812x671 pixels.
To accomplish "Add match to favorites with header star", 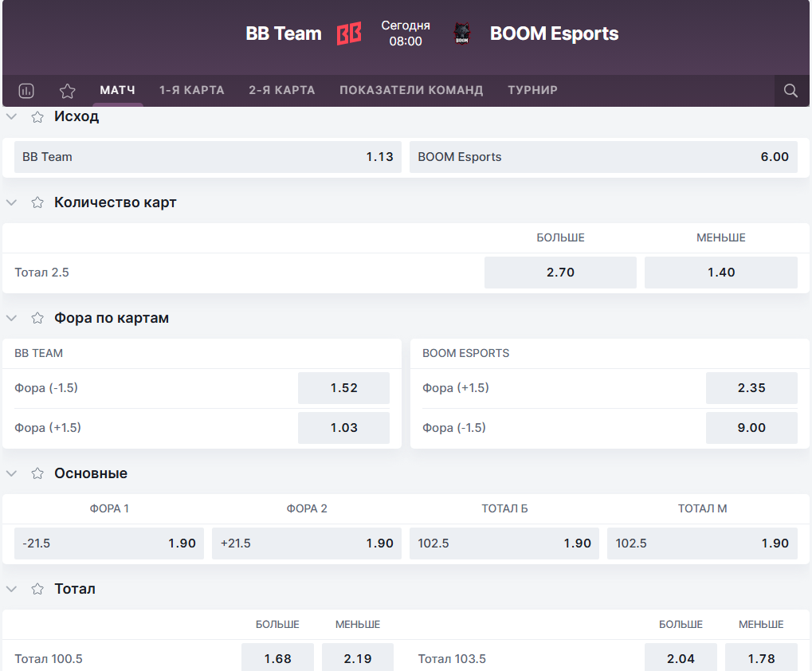I will (x=67, y=91).
